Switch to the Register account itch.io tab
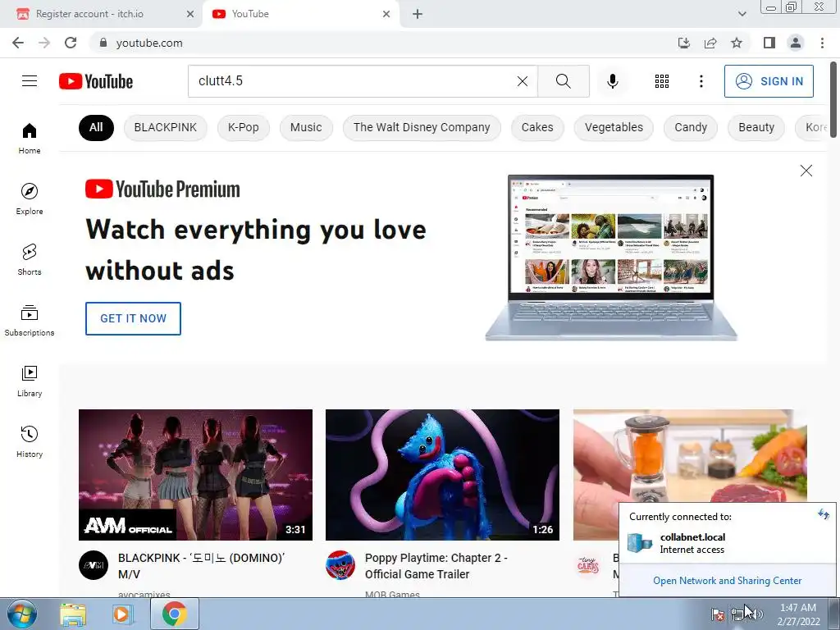840x630 pixels. pos(102,14)
